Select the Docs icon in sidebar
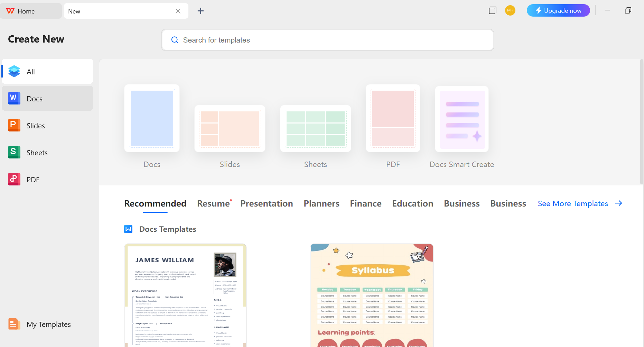The image size is (644, 347). (x=14, y=99)
